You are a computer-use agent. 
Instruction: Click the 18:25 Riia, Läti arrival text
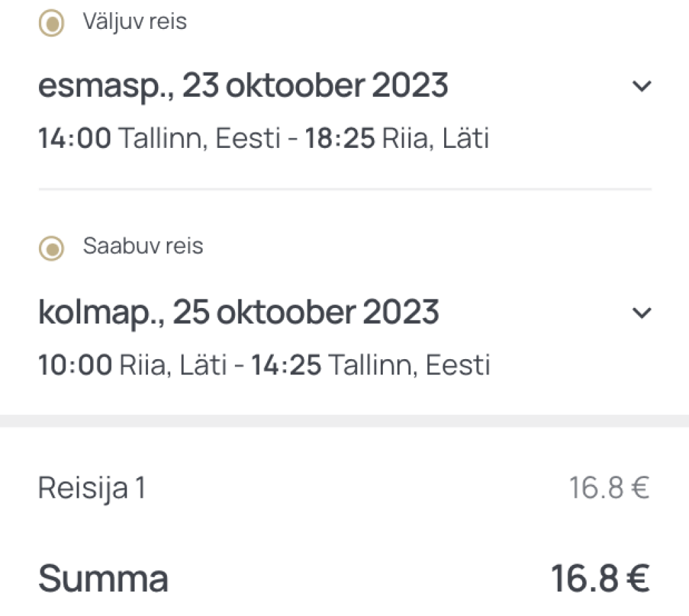(x=397, y=139)
